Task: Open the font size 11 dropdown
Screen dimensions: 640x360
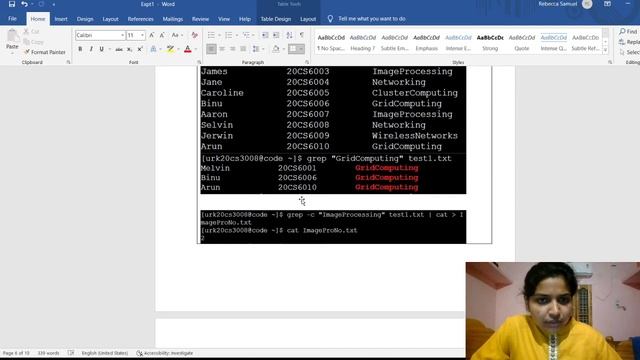Action: pyautogui.click(x=142, y=36)
